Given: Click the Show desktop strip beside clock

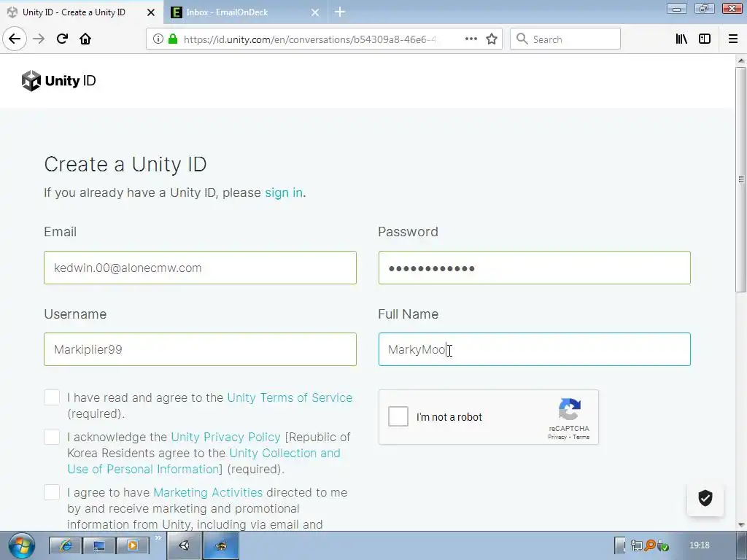Looking at the screenshot, I should (x=741, y=545).
